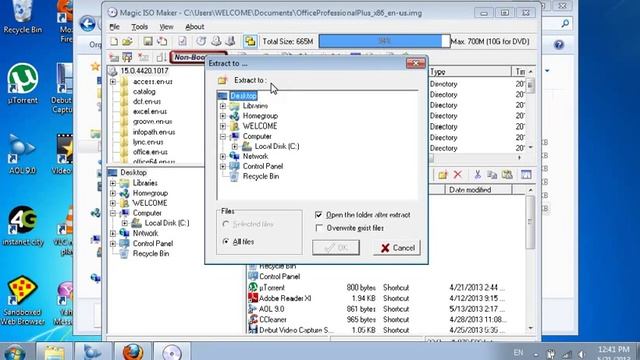
Task: Select Desktop in the Extract to tree
Action: point(243,96)
